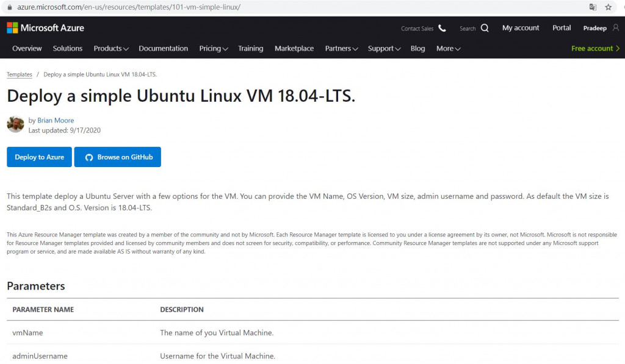
Task: Open the Brian Moore author link
Action: 56,120
